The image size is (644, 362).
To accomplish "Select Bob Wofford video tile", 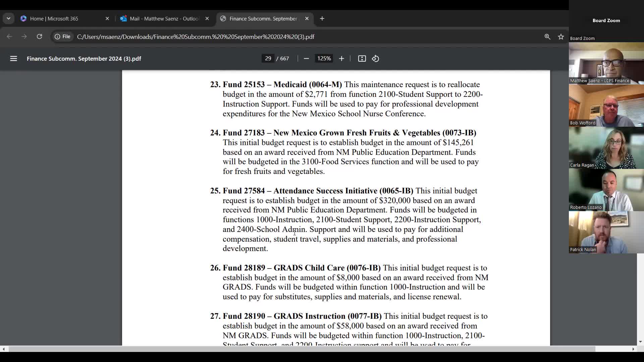I will pos(606,105).
